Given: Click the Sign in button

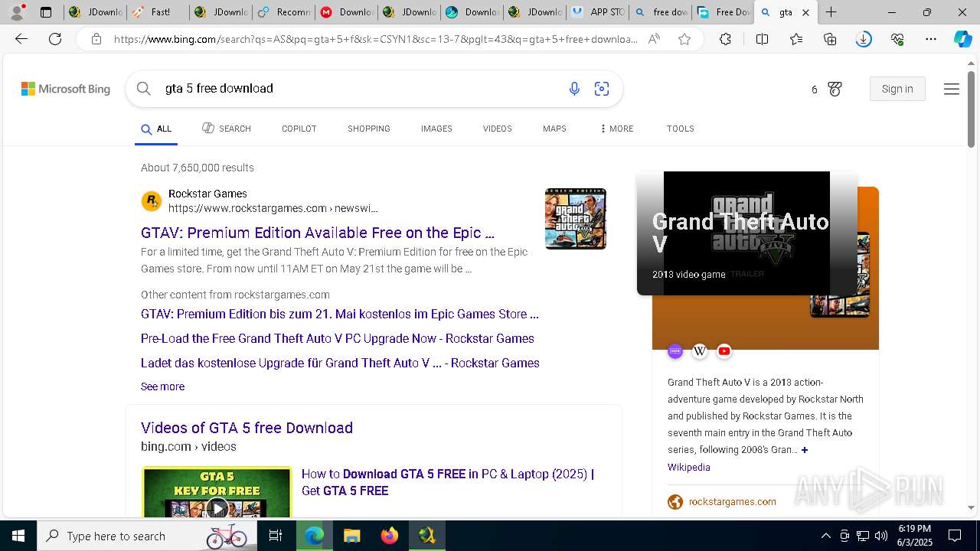Looking at the screenshot, I should point(897,89).
